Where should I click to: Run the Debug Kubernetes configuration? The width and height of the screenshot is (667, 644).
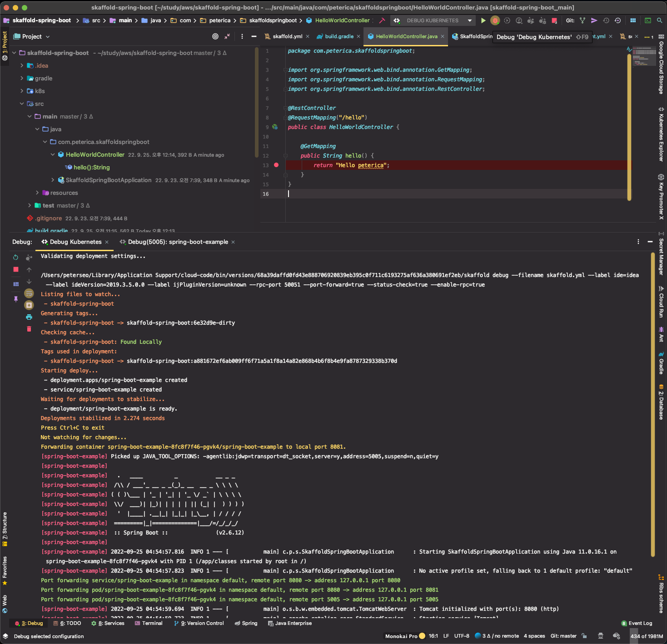point(483,20)
